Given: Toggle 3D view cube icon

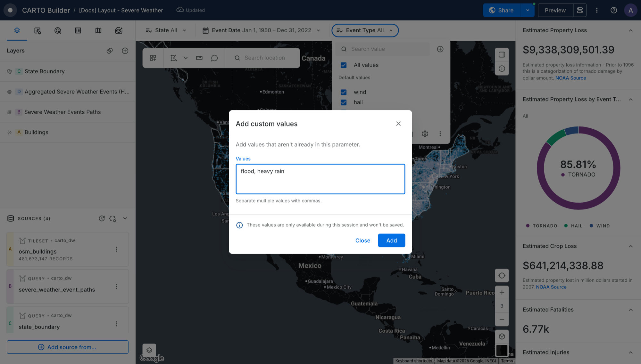Looking at the screenshot, I should (502, 336).
